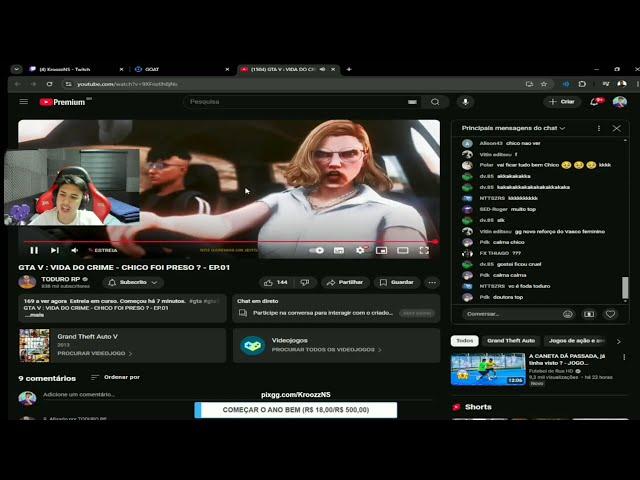Open a new browser tab
Image resolution: width=640 pixels, height=480 pixels.
(349, 69)
